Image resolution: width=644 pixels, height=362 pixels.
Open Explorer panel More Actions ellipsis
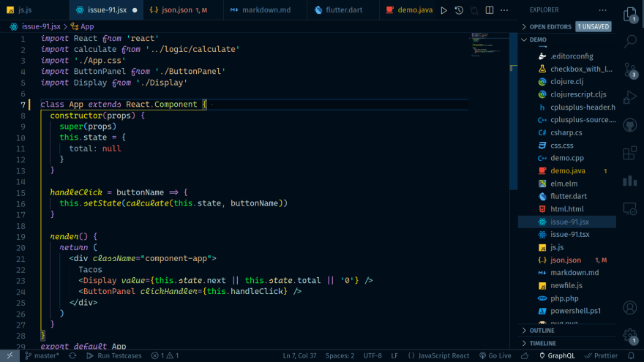click(x=602, y=10)
